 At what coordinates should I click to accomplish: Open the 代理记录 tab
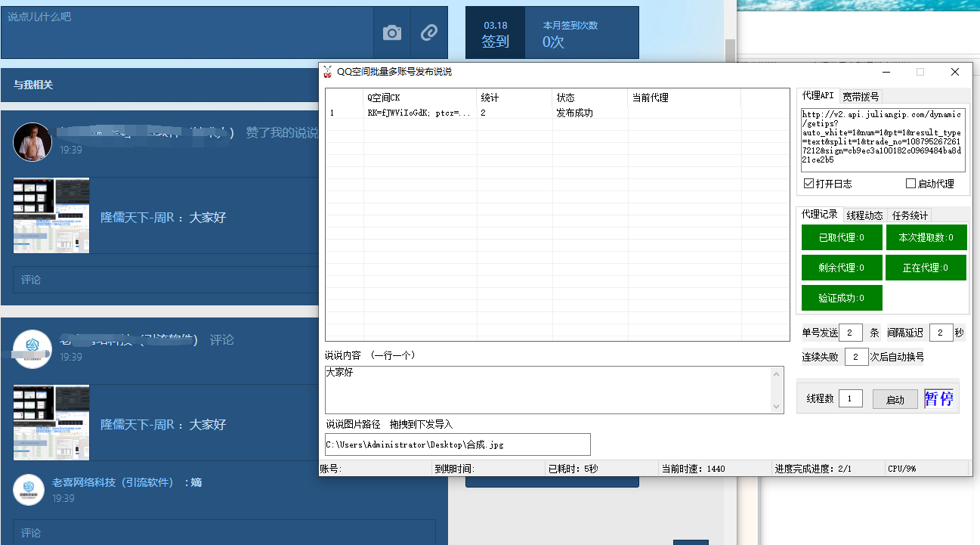point(819,215)
